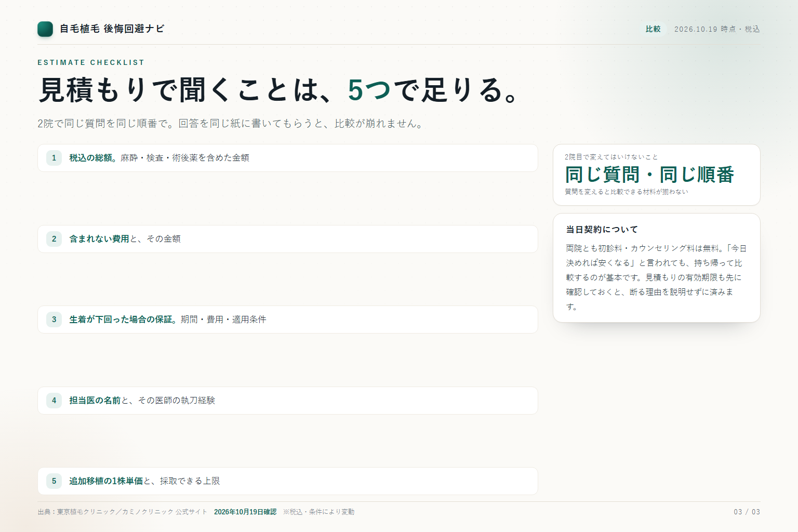798x532 pixels.
Task: Click number badge 3 on 生着 保証 row
Action: [x=54, y=320]
